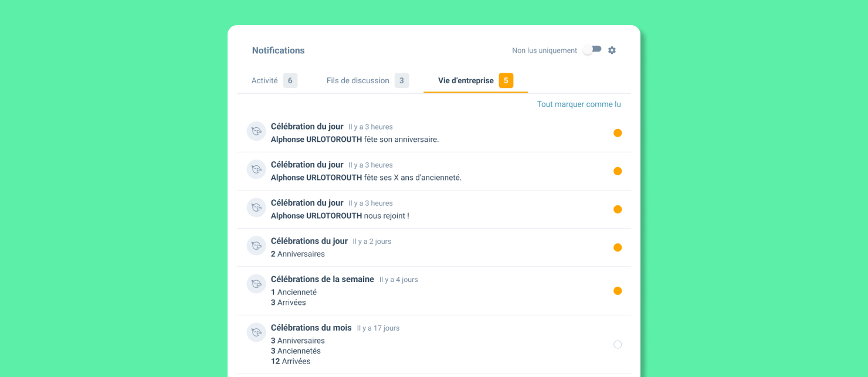
Task: Click the 'Il y a 2 jours' timestamp
Action: [372, 242]
